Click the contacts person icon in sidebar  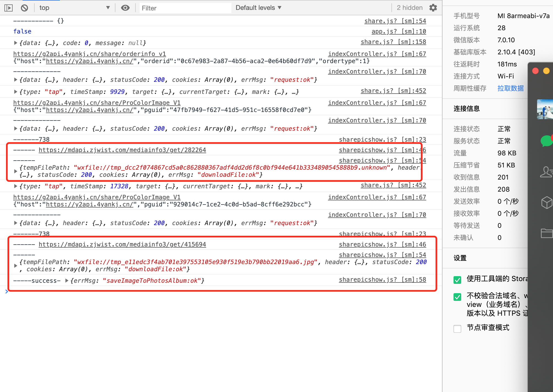pos(546,172)
